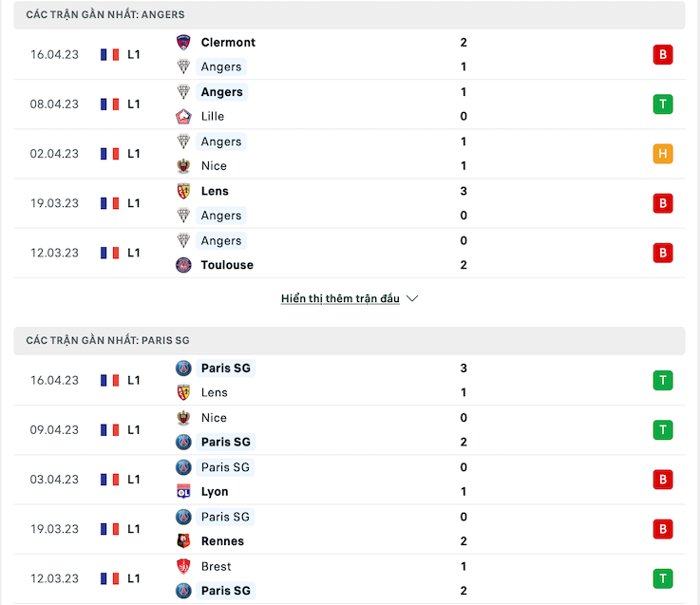Click the Clermont club crest icon
The height and width of the screenshot is (605, 700).
coord(183,43)
